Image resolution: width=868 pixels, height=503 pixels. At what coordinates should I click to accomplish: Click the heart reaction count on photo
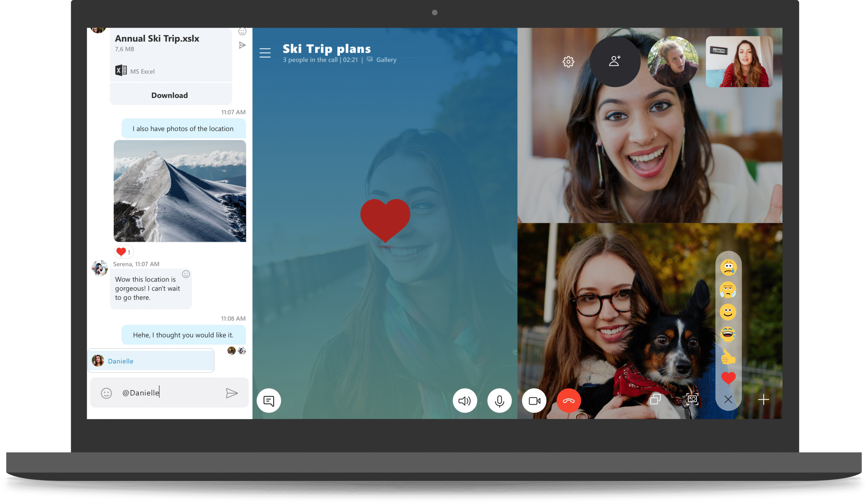(x=123, y=252)
